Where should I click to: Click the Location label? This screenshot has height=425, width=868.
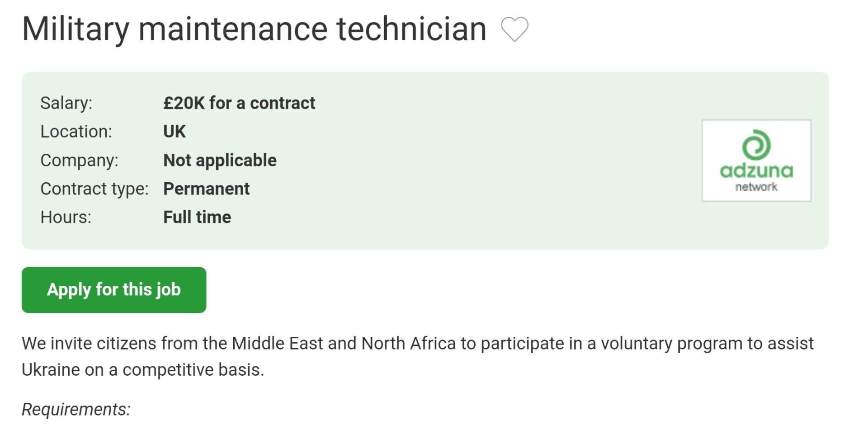coord(76,132)
